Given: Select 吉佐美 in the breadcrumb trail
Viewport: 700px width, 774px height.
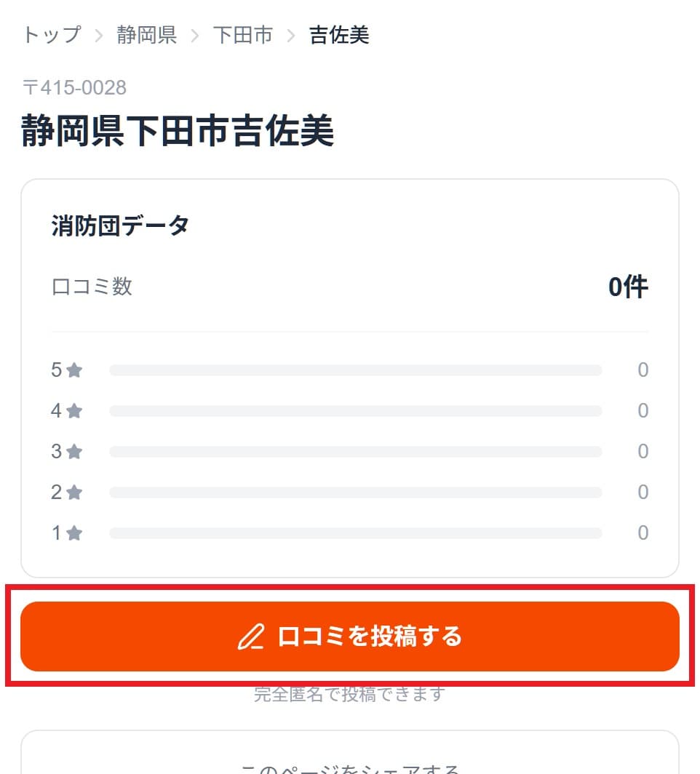Looking at the screenshot, I should pos(337,34).
